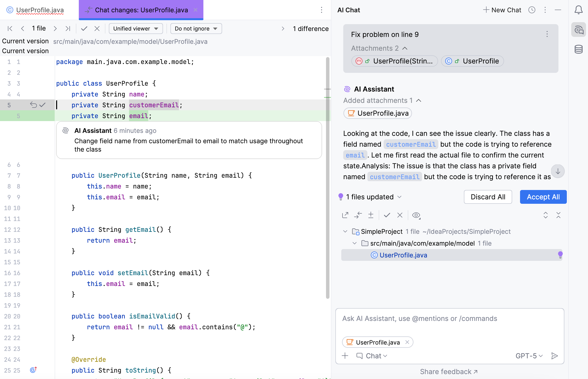The image size is (588, 379).
Task: Open the chat history clock icon
Action: tap(532, 10)
